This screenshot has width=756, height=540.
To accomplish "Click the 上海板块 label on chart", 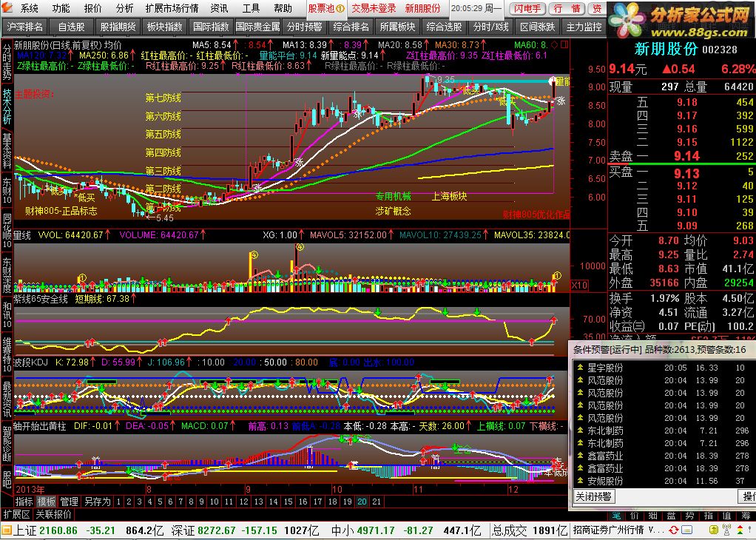I will pos(449,196).
